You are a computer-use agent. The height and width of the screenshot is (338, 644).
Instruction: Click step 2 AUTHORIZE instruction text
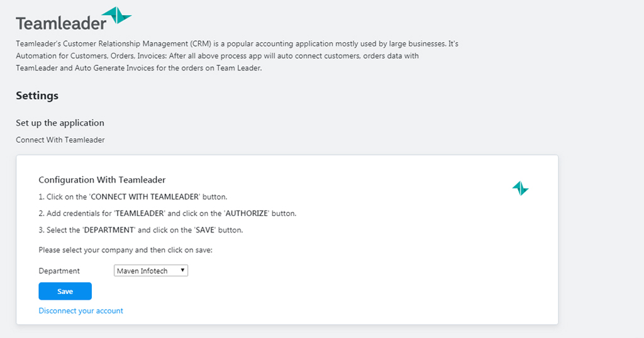(167, 214)
